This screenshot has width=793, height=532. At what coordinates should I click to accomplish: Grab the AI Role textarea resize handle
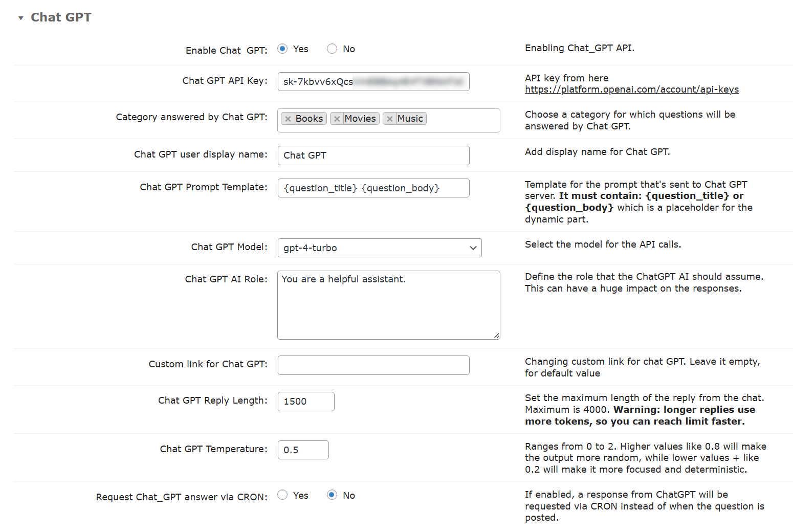point(497,336)
